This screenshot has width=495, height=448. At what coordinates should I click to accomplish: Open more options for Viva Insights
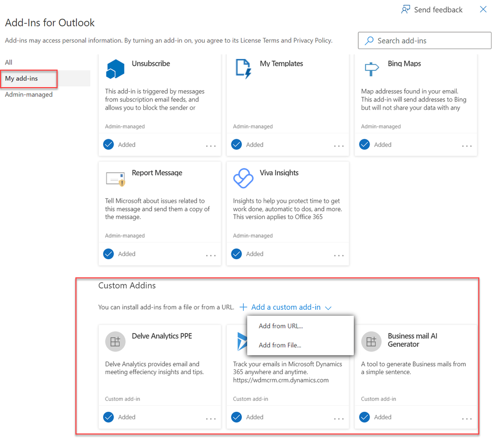tap(339, 255)
